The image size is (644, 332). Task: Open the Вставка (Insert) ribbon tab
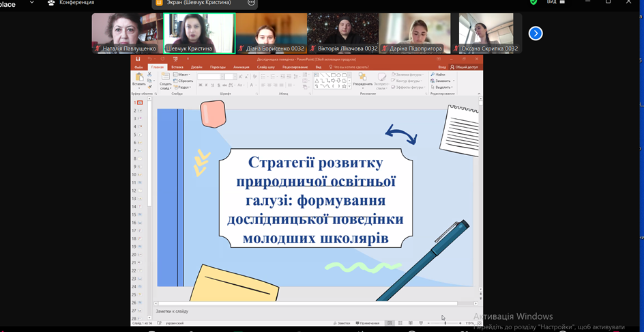177,67
